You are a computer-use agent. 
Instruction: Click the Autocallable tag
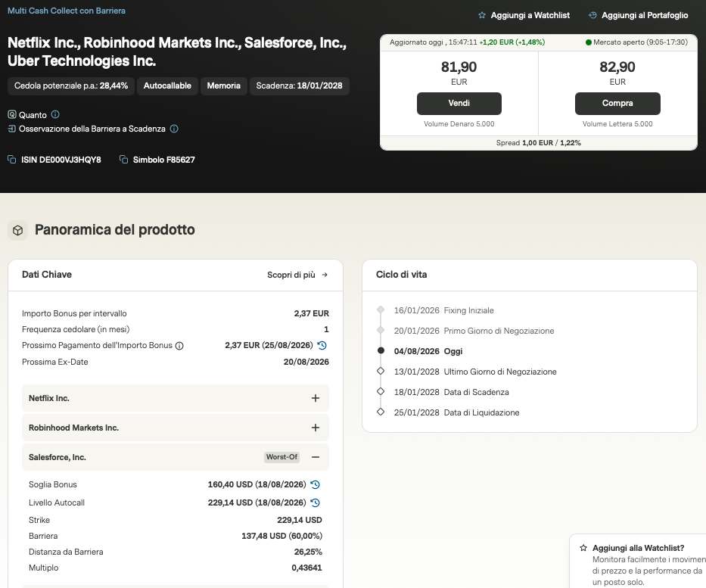coord(167,86)
